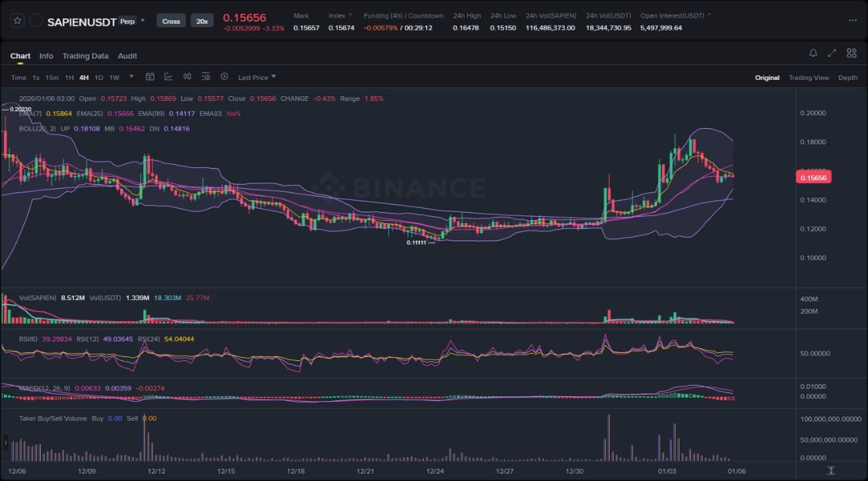
Task: Select the 1W interval
Action: pos(115,78)
